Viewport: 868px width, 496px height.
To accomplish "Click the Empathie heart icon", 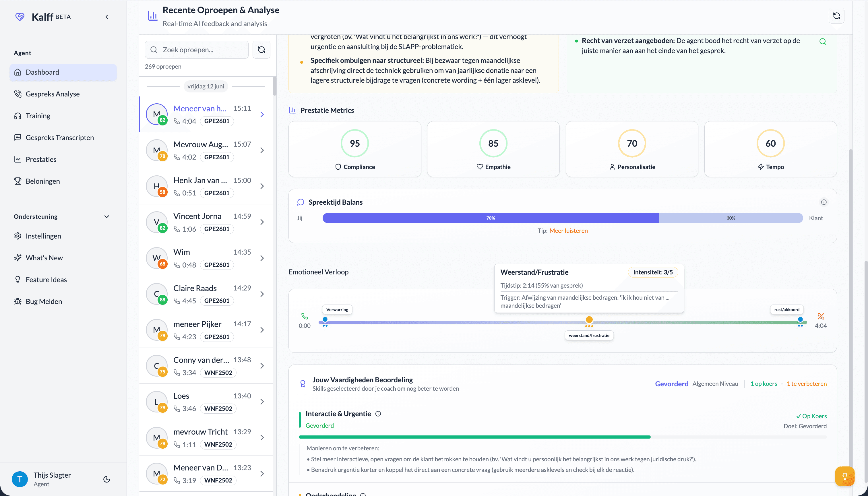I will point(480,167).
